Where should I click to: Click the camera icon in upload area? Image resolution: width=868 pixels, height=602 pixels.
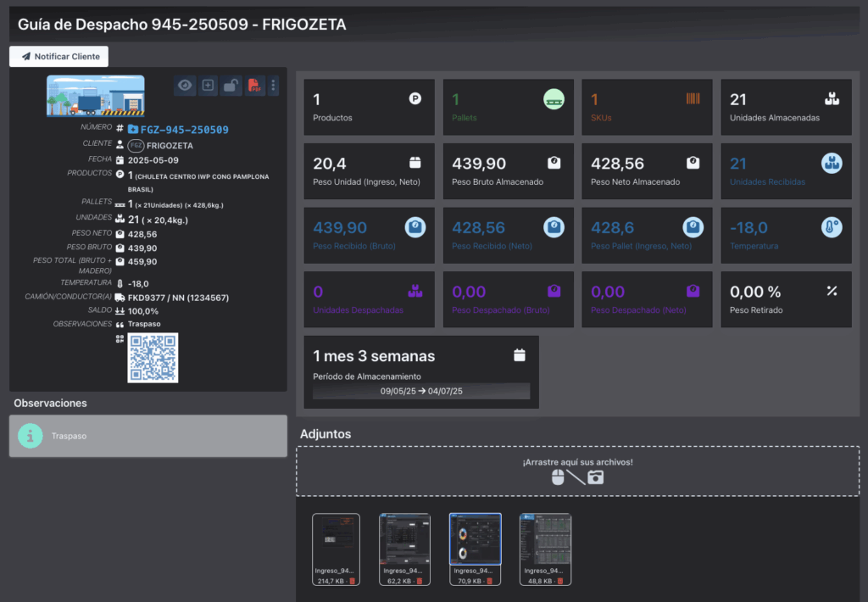click(596, 477)
